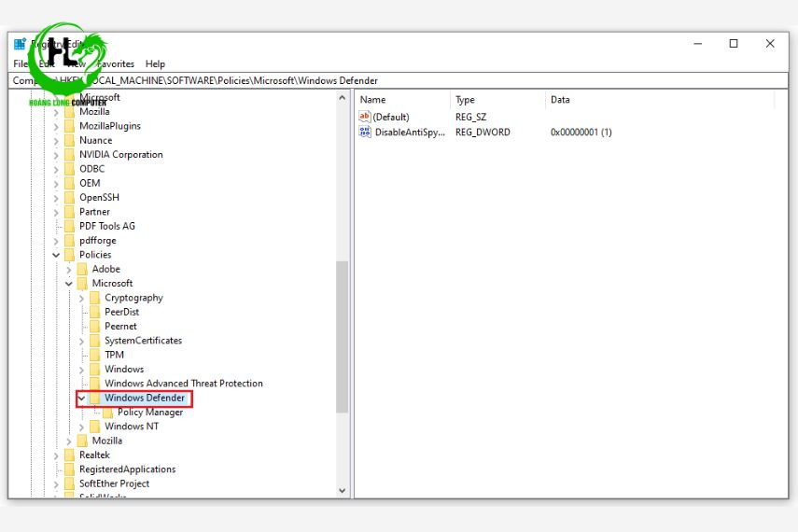
Task: Select the RegisteredApplications folder icon
Action: [x=70, y=469]
